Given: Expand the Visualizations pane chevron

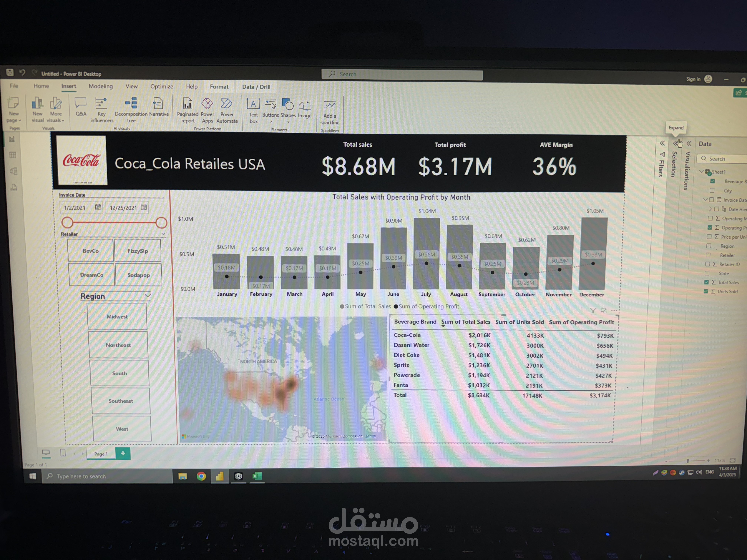Looking at the screenshot, I should point(689,144).
